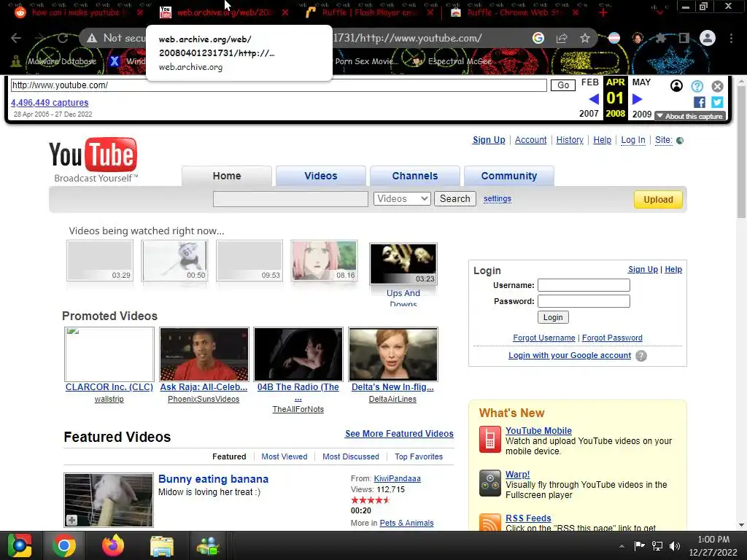Reload the page with the refresh icon
The height and width of the screenshot is (560, 747).
pyautogui.click(x=63, y=38)
